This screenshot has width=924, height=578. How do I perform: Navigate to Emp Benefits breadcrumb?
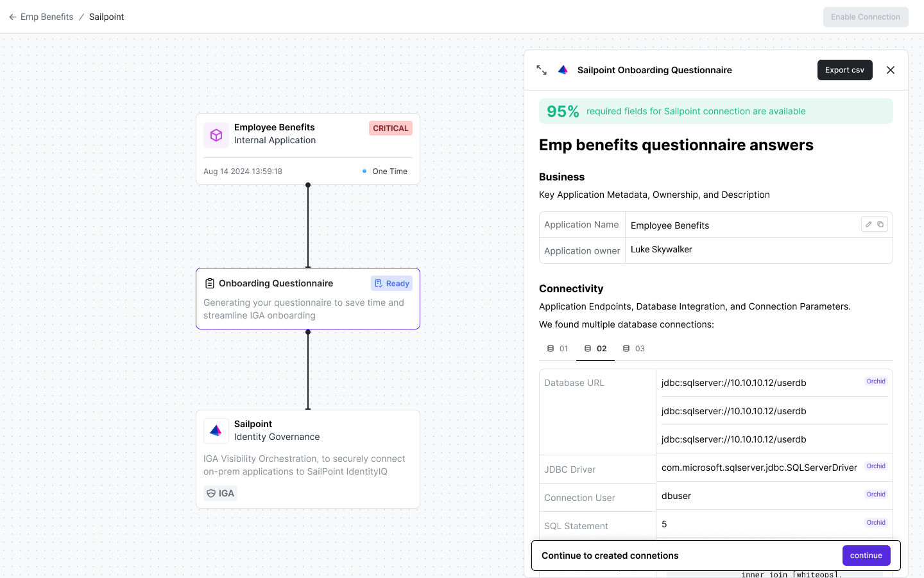coord(47,17)
